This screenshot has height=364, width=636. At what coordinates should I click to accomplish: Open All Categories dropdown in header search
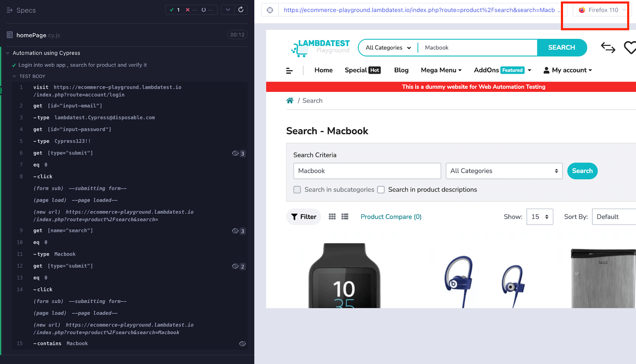(388, 48)
